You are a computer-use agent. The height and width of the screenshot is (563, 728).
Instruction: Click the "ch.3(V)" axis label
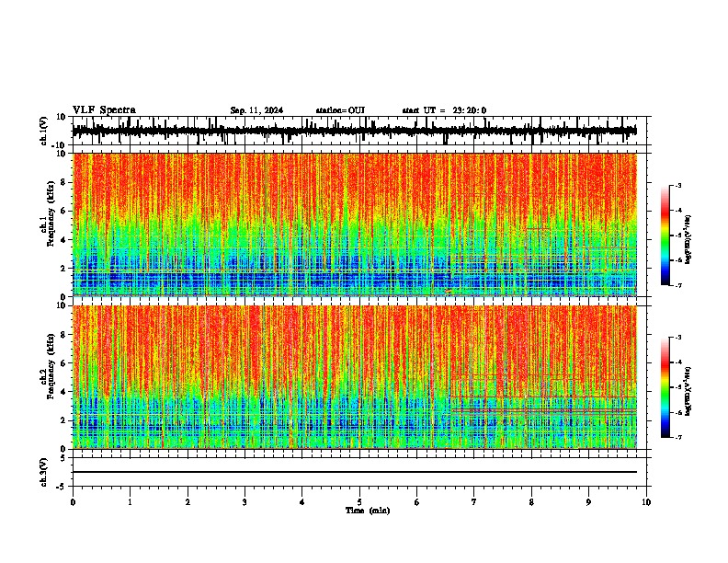coord(44,473)
